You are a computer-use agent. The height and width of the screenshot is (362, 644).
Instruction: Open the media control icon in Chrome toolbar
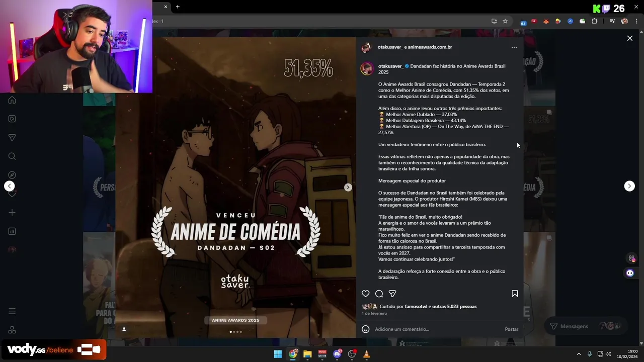pyautogui.click(x=612, y=21)
